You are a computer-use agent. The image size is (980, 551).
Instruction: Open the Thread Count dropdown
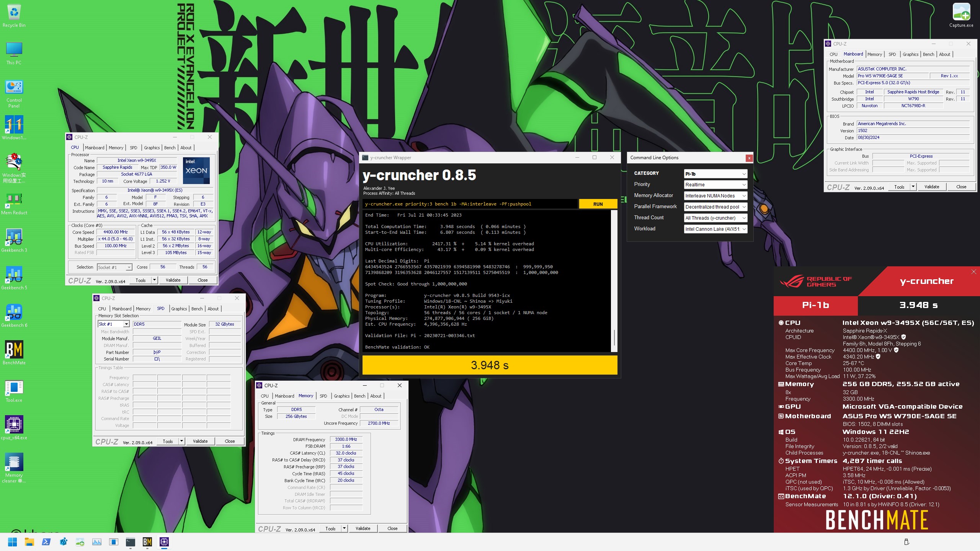pyautogui.click(x=715, y=218)
